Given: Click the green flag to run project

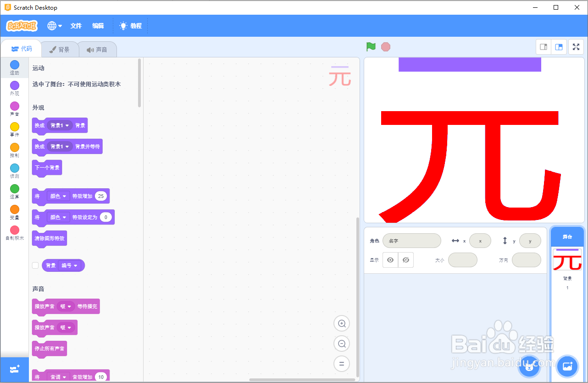Looking at the screenshot, I should tap(371, 46).
